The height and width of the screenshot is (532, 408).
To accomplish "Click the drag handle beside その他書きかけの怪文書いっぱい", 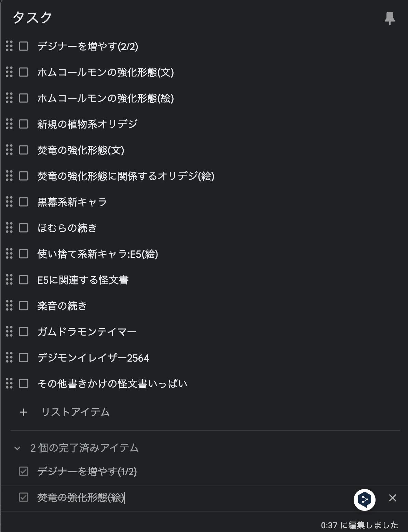I will coord(9,383).
